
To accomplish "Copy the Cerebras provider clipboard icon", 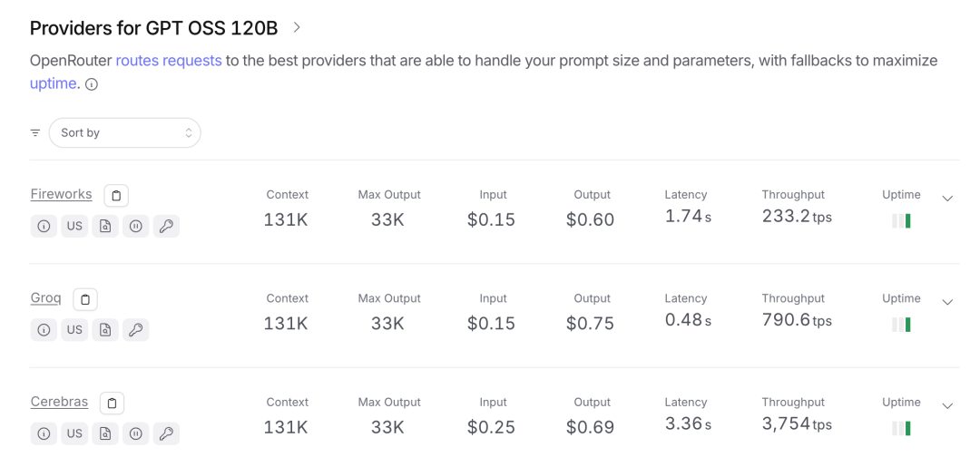I will click(112, 404).
